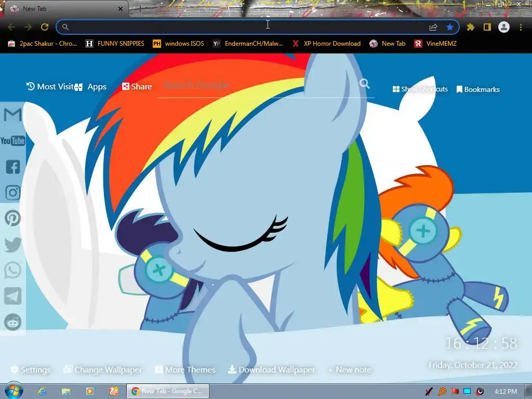Launch UC Browser from taskbar
The height and width of the screenshot is (399, 532).
[114, 391]
